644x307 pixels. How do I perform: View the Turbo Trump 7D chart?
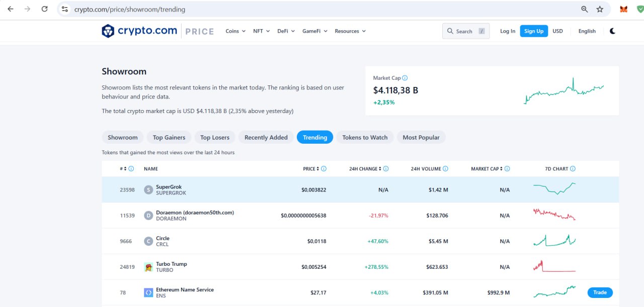pyautogui.click(x=554, y=266)
